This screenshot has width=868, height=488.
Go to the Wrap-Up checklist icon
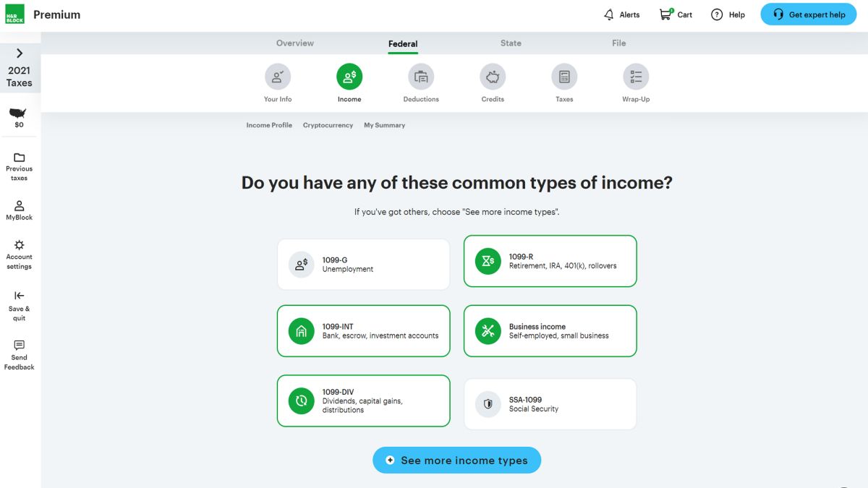[x=636, y=77]
